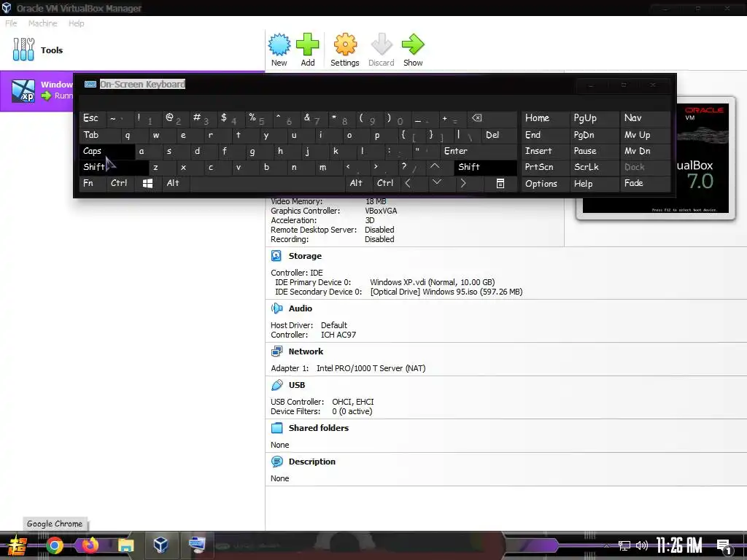Screen dimensions: 747x560
Task: Toggle the left Alt key on keyboard
Action: (x=175, y=183)
